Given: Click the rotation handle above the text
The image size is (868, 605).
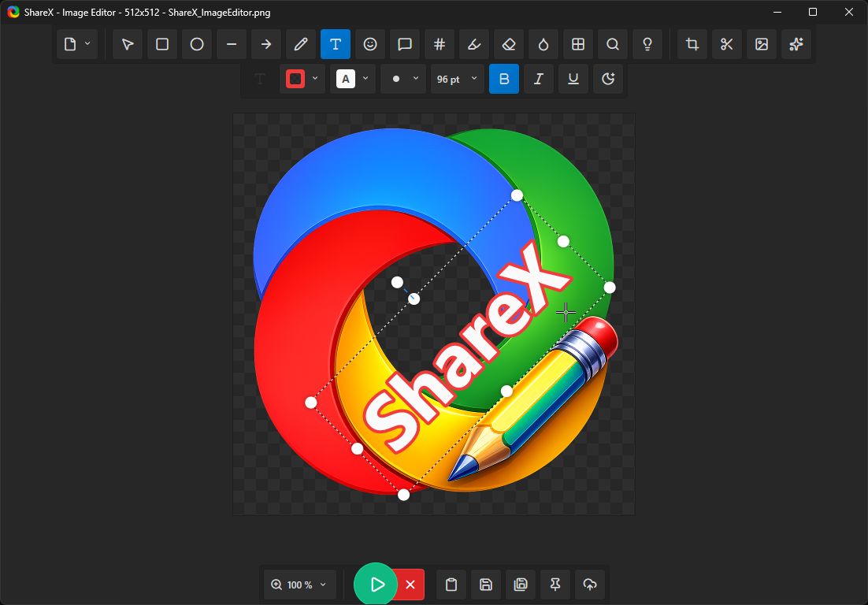Looking at the screenshot, I should coord(398,282).
